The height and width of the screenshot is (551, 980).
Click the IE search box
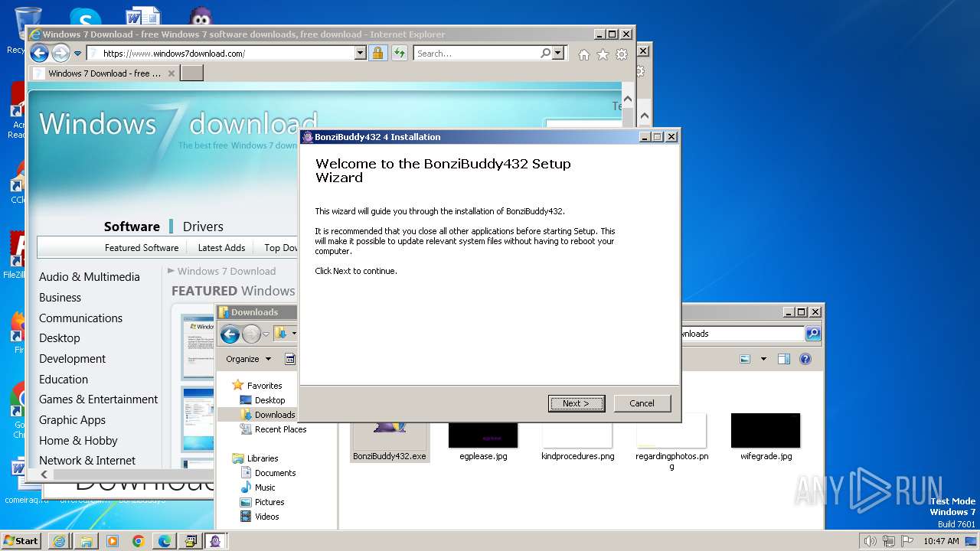475,54
